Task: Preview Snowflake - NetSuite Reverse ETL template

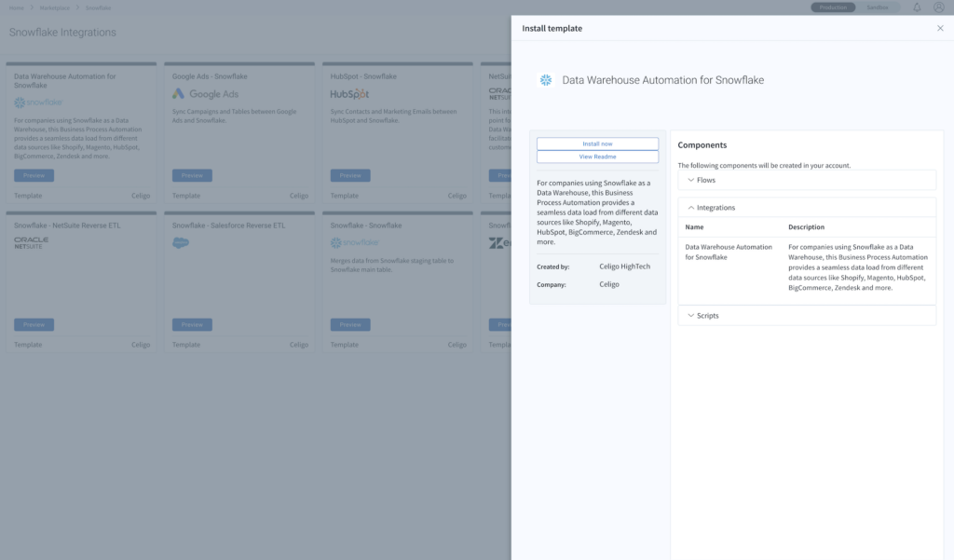Action: (34, 324)
